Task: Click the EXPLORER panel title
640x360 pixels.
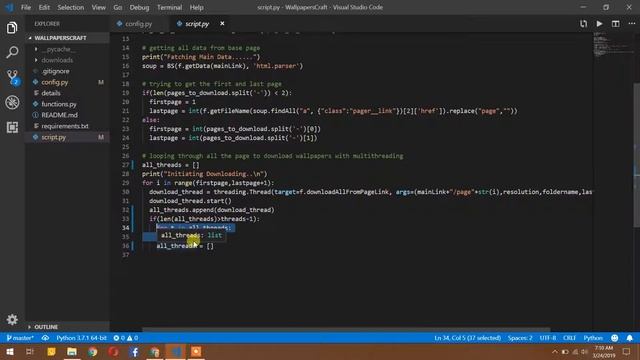Action: [x=47, y=24]
